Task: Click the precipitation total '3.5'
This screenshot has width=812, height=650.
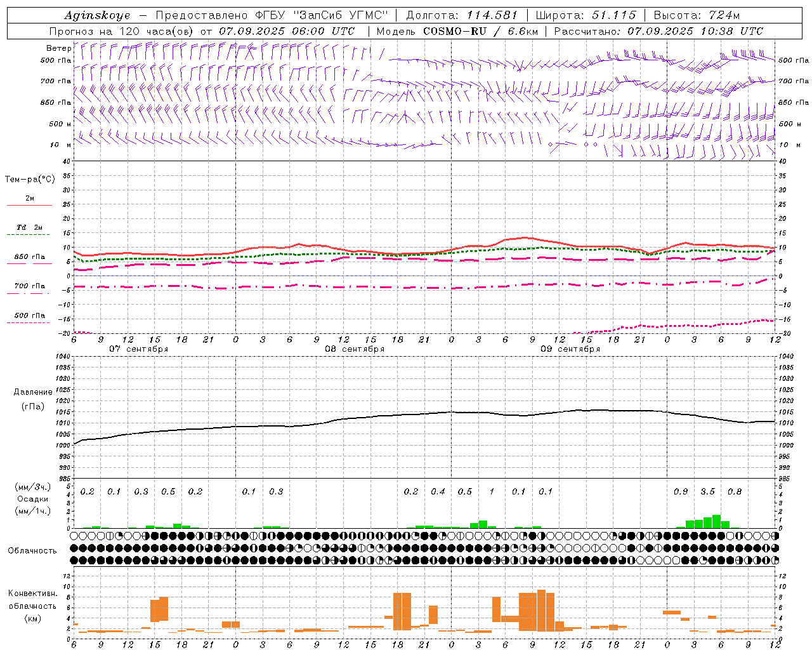Action: pos(707,491)
